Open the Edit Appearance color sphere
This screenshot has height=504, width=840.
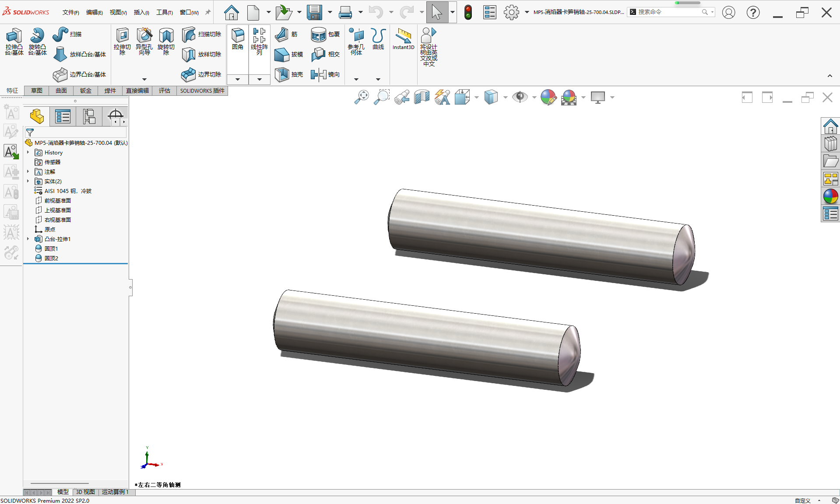(548, 97)
